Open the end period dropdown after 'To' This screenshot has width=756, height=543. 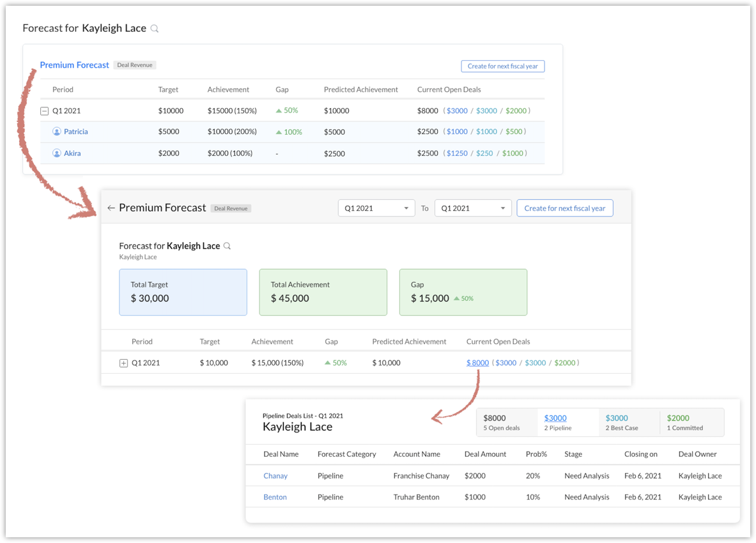[x=472, y=208]
